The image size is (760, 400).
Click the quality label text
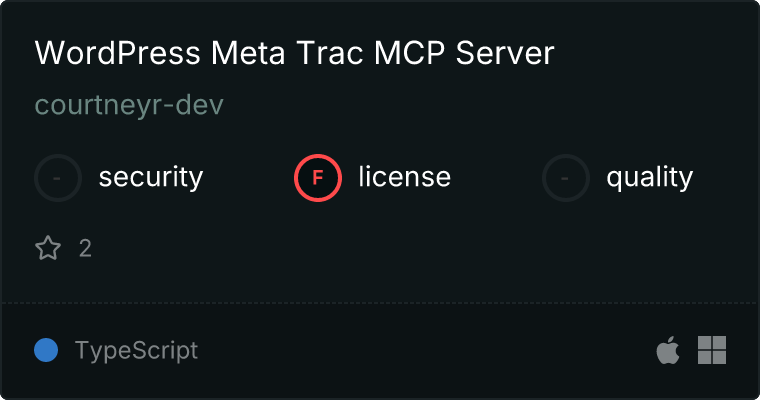[x=649, y=177]
